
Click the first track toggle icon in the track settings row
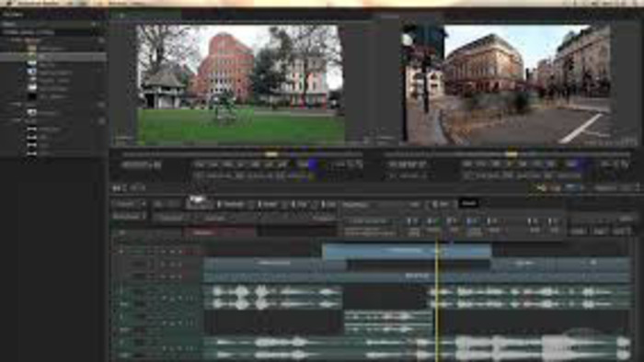pos(412,221)
